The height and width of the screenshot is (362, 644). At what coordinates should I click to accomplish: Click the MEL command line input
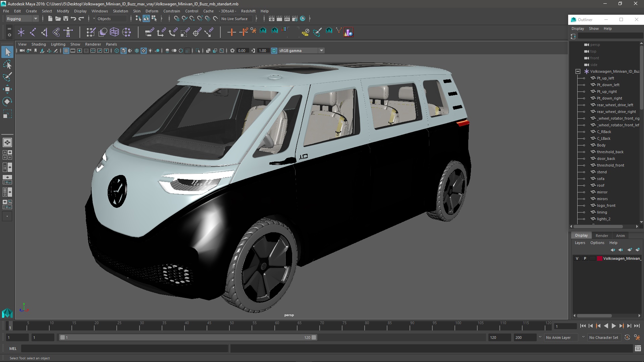[x=125, y=349]
